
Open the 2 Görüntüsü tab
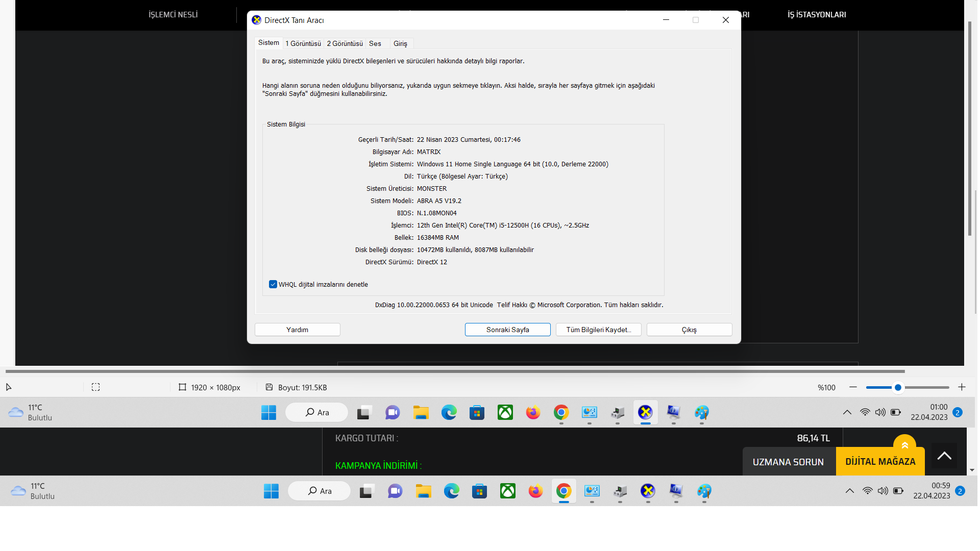click(x=345, y=44)
